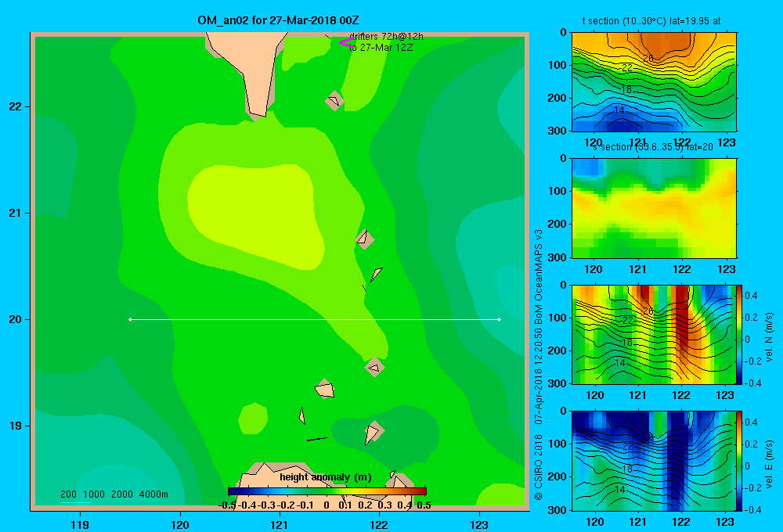This screenshot has height=532, width=783.
Task: Open the temperature section plot
Action: [x=654, y=82]
